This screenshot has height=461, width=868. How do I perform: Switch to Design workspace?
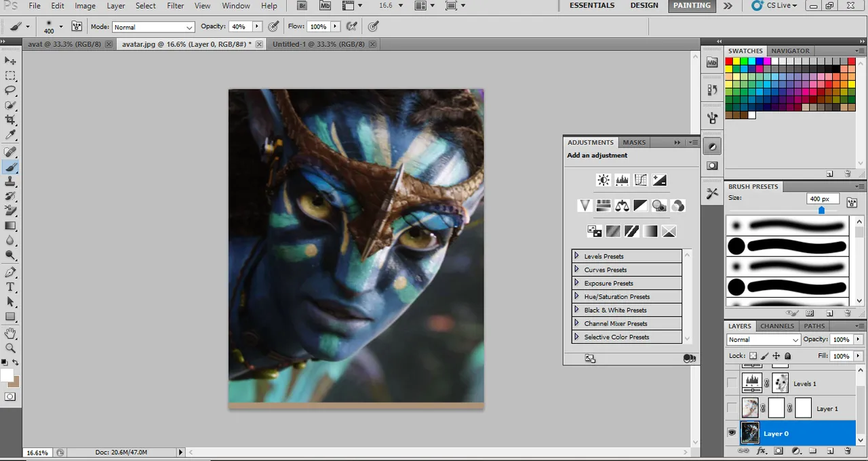[x=644, y=5]
